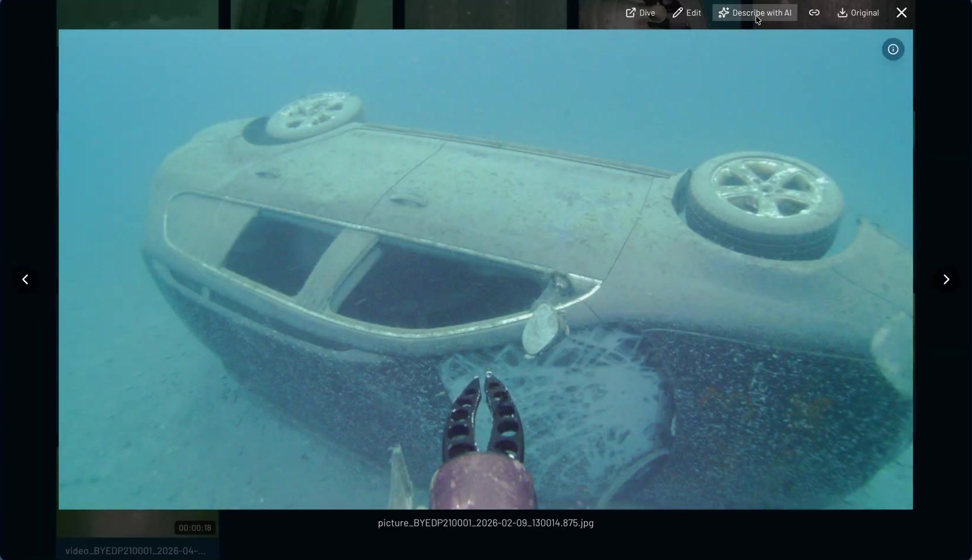Click the video_BYEDP210001_2026-04 file label
The height and width of the screenshot is (560, 972).
[135, 551]
